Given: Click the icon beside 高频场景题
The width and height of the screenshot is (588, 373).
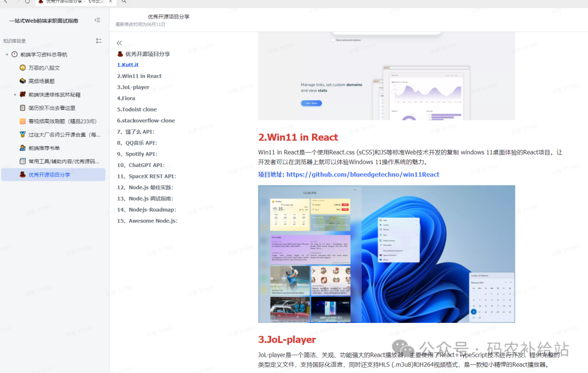Looking at the screenshot, I should click(x=22, y=81).
